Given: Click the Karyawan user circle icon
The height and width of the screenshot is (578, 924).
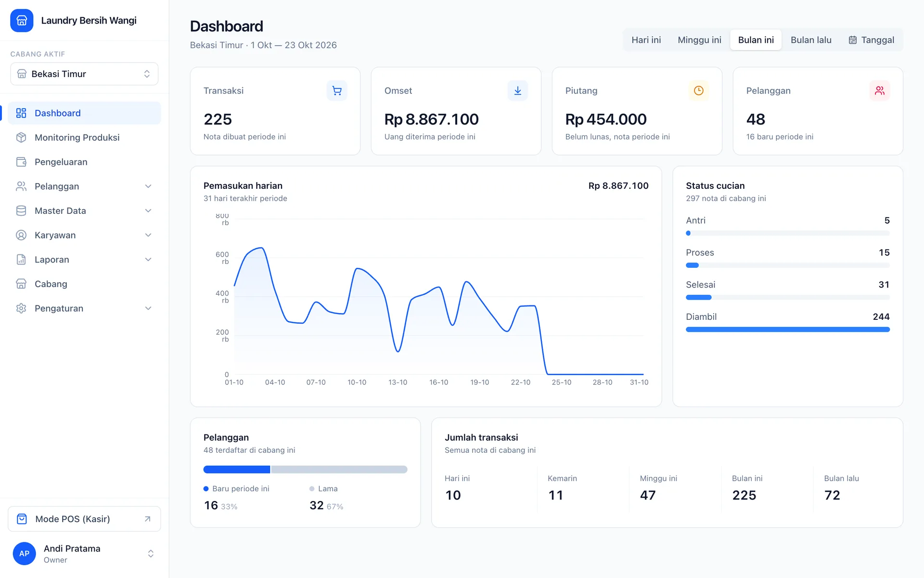Looking at the screenshot, I should coord(21,235).
